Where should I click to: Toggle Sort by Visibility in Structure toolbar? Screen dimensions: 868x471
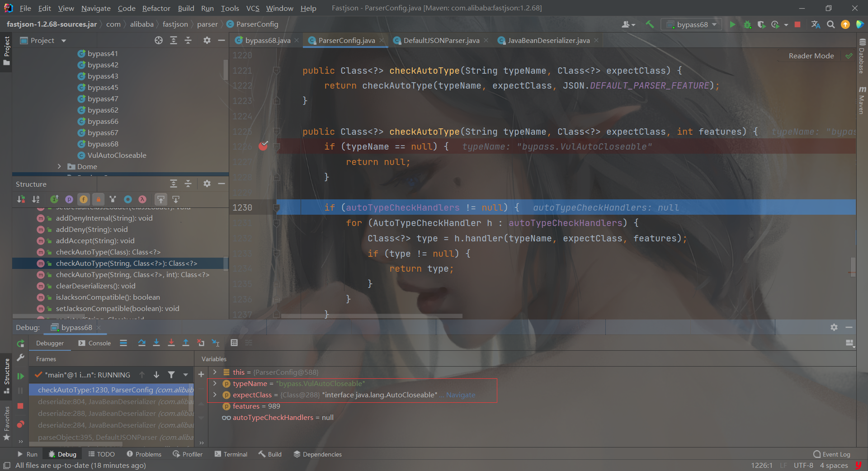point(21,199)
